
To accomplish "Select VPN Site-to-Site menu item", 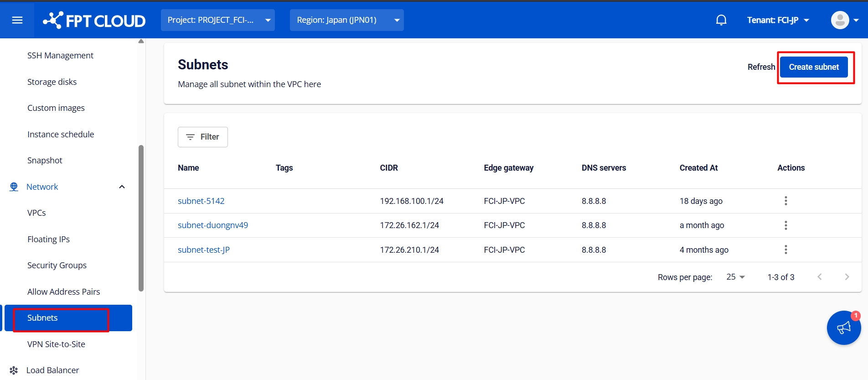I will 56,344.
